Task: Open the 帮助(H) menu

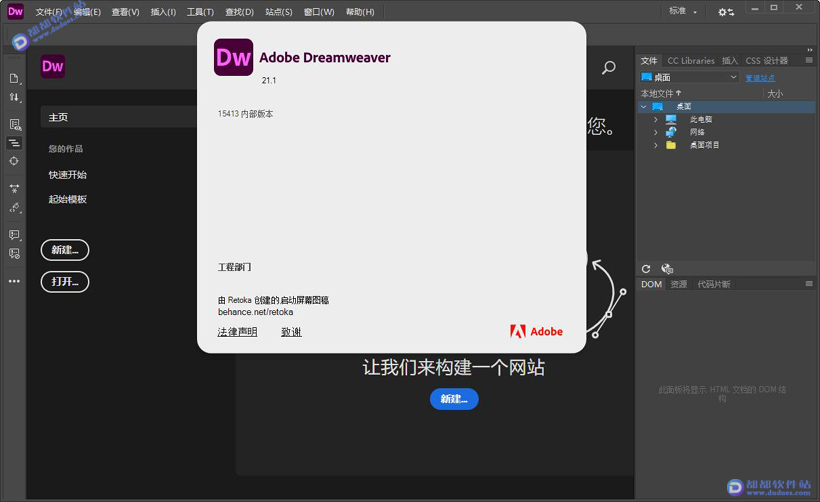Action: point(360,12)
